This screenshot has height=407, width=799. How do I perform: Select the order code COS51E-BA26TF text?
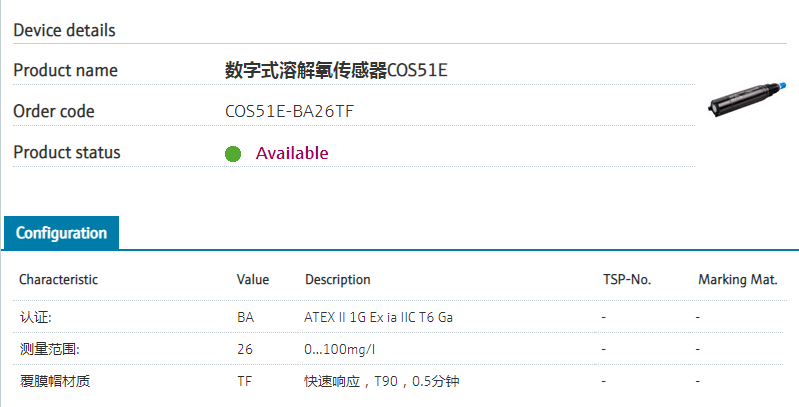289,111
